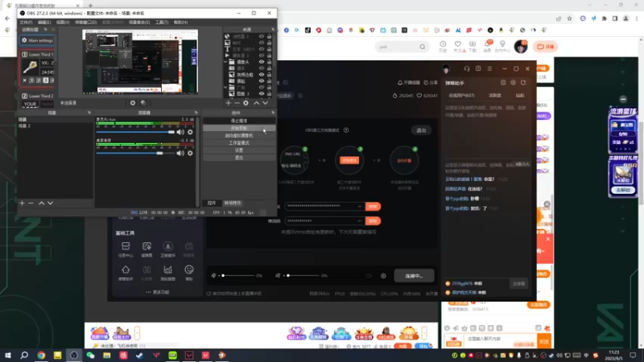Pop out the audio mixer dock panel

(x=196, y=113)
